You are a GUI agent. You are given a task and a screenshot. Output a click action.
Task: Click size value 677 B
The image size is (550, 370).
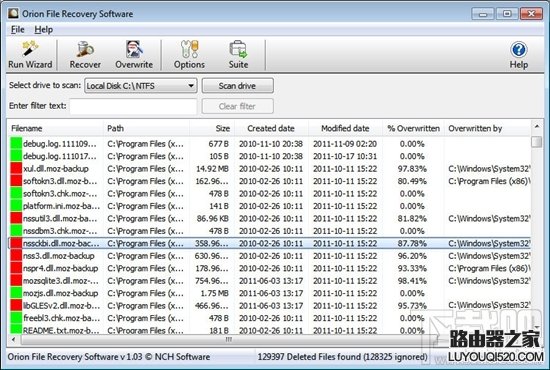tap(219, 144)
